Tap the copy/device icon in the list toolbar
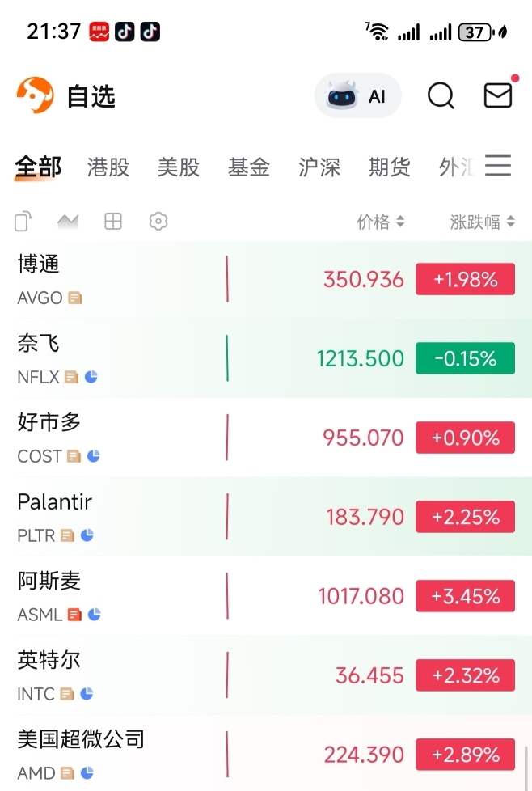Viewport: 532px width, 791px height. 23,221
